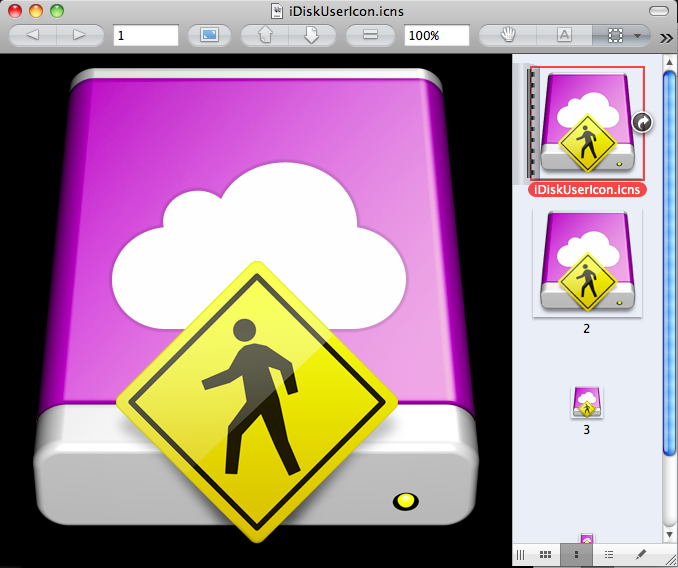Image resolution: width=678 pixels, height=568 pixels.
Task: Click the rotate arrow badge on first thumbnail
Action: point(642,122)
